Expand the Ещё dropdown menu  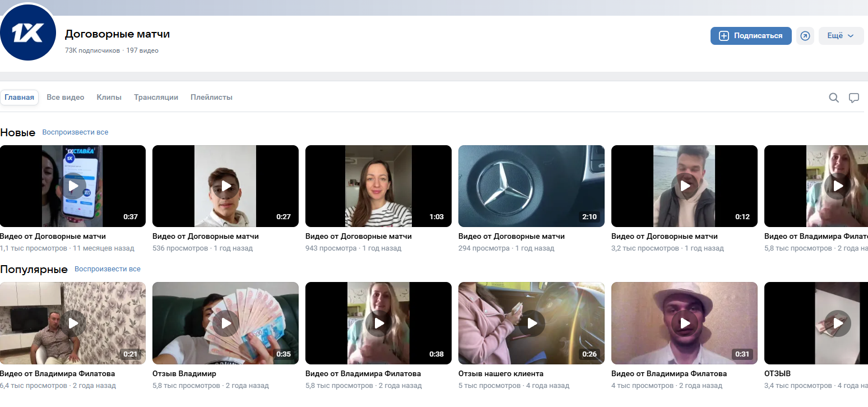pos(841,36)
